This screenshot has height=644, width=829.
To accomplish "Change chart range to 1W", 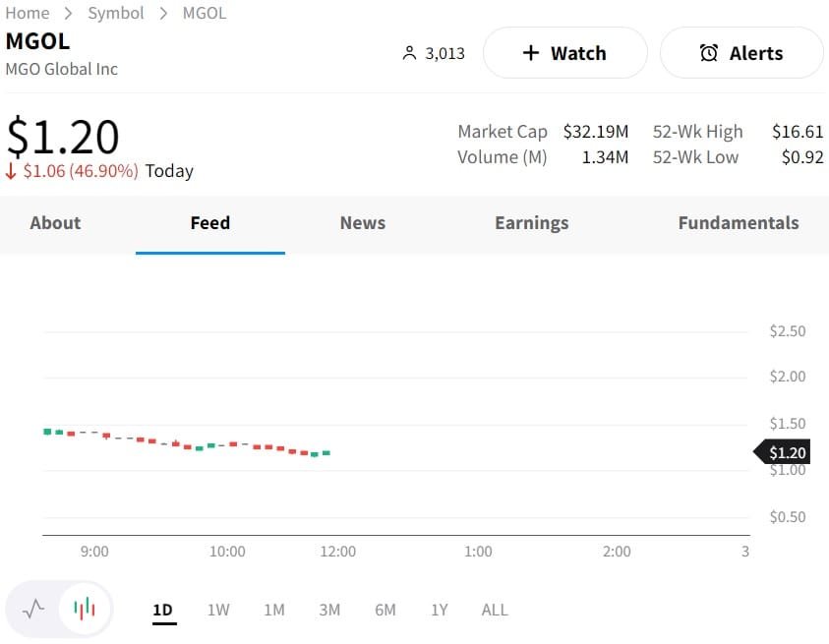I will pyautogui.click(x=218, y=610).
